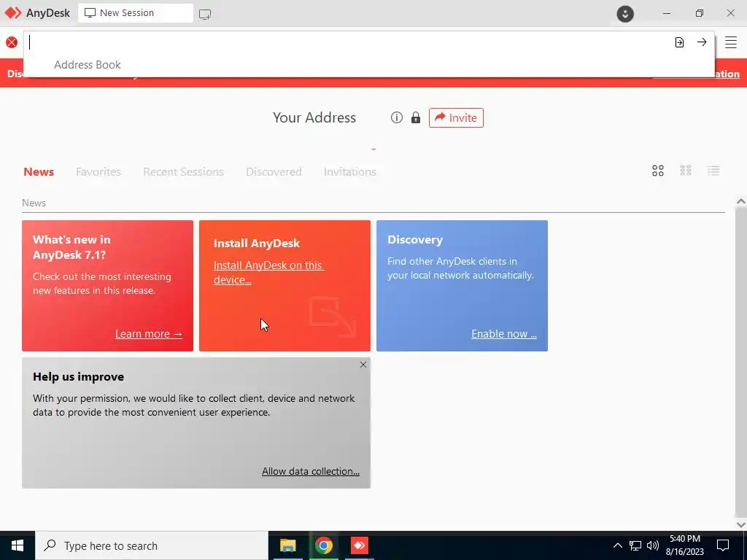Click Install AnyDesk on this device link

click(268, 273)
